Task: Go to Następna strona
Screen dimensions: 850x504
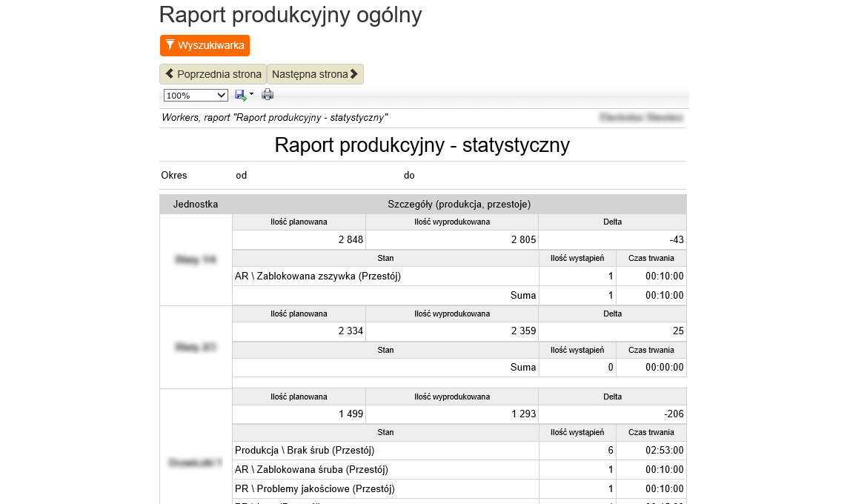Action: (315, 74)
